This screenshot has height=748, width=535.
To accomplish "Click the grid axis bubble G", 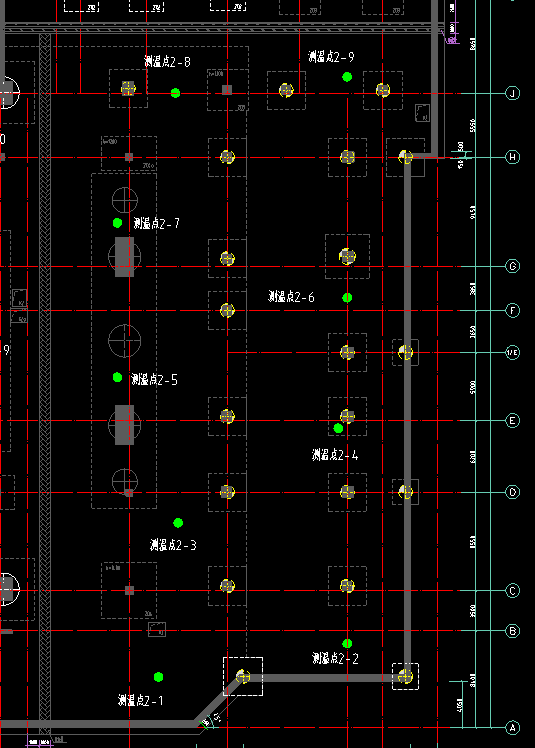I will pos(513,266).
